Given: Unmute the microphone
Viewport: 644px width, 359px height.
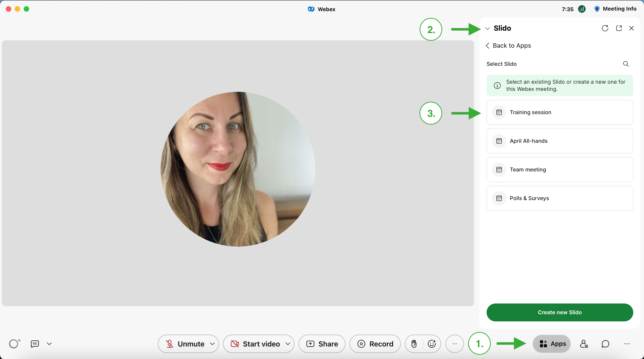Looking at the screenshot, I should tap(185, 344).
